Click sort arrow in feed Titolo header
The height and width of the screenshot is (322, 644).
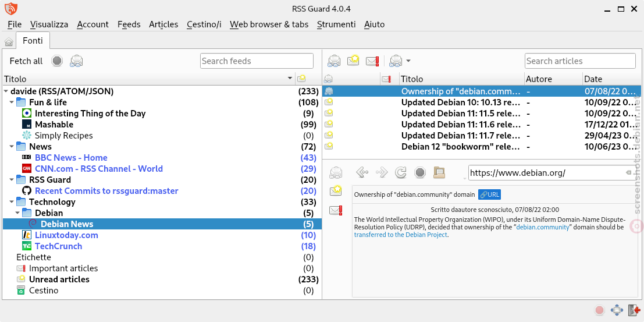290,79
